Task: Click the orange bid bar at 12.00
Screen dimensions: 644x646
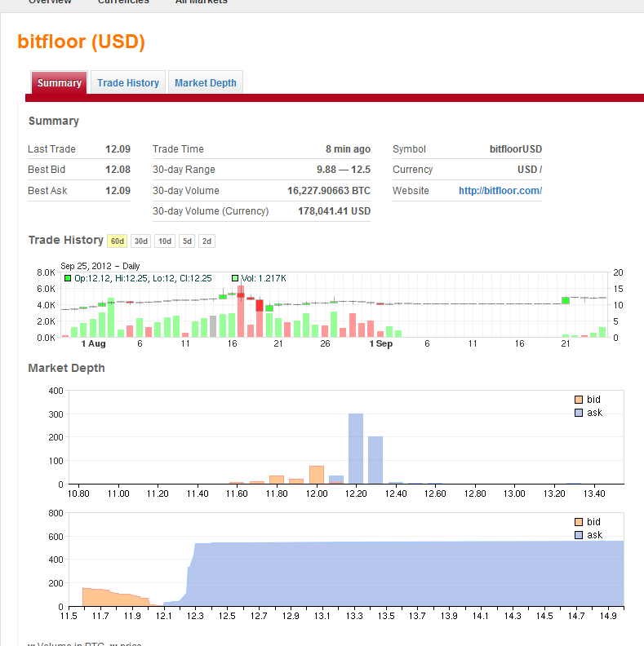Action: point(317,475)
